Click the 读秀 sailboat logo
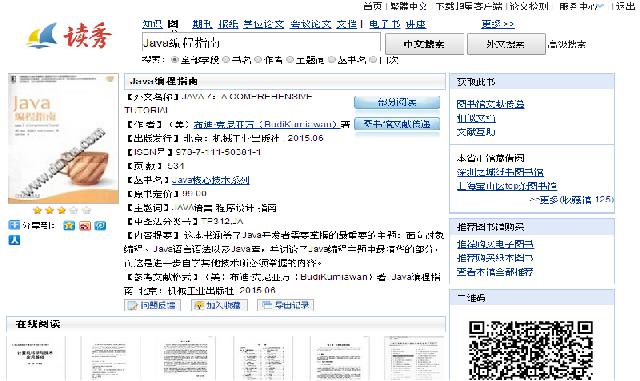 coord(69,36)
